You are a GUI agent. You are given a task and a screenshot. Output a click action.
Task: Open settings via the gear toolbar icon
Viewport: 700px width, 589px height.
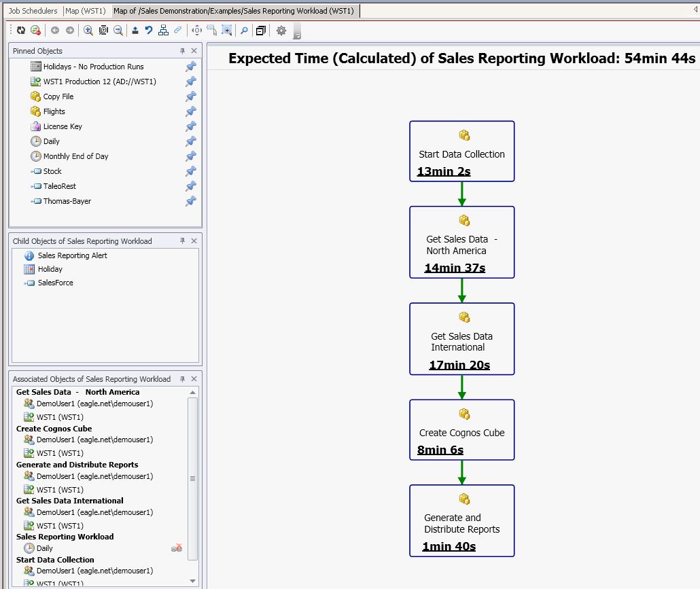pyautogui.click(x=281, y=31)
